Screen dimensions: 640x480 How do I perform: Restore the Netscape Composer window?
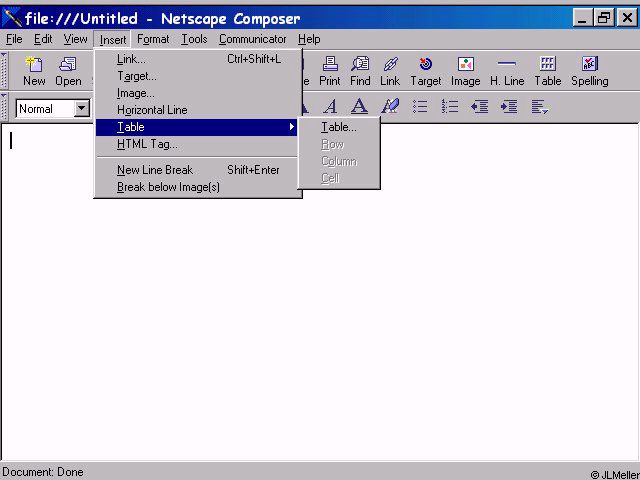[x=604, y=18]
